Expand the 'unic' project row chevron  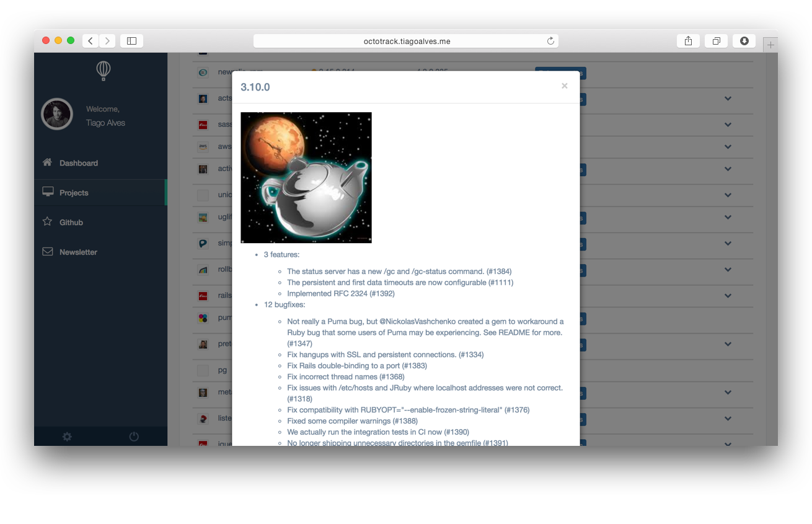pyautogui.click(x=728, y=195)
